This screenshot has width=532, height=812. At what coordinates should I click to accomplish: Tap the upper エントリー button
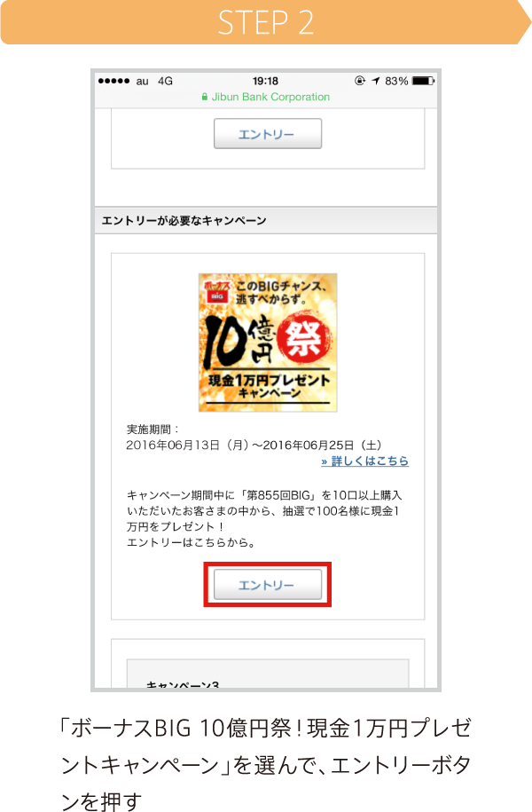268,134
